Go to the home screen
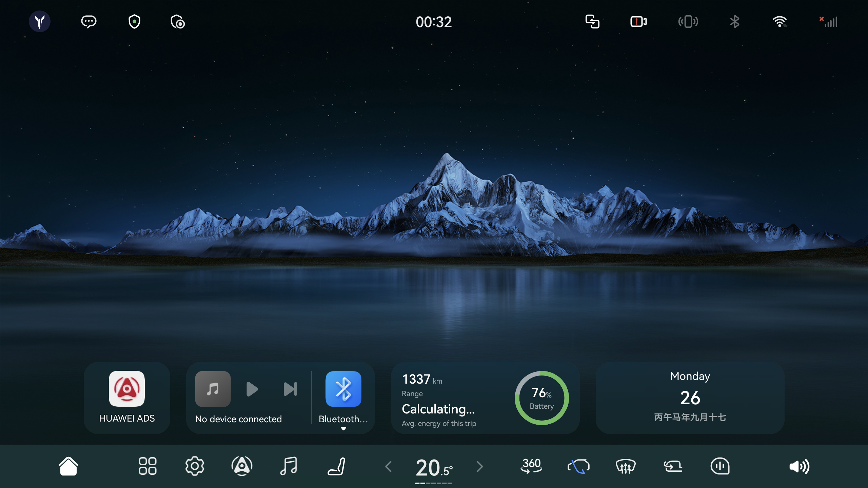The height and width of the screenshot is (488, 868). (68, 466)
